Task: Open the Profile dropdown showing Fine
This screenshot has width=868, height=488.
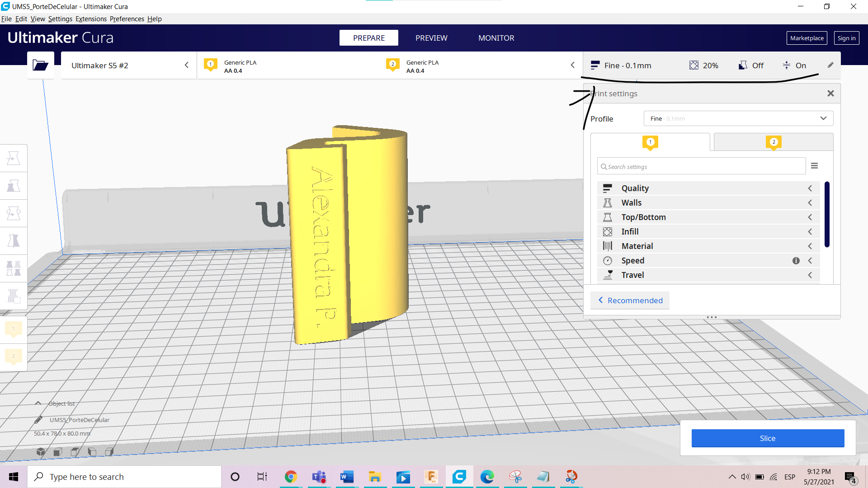Action: coord(738,118)
